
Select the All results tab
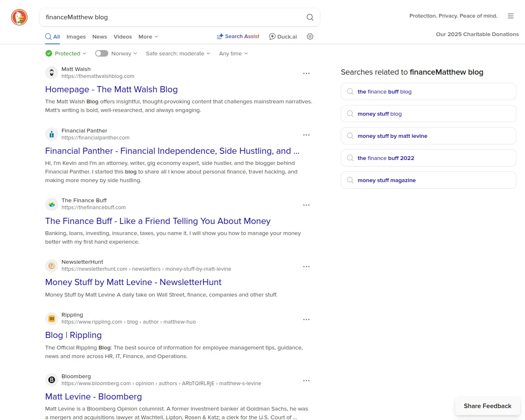(52, 37)
